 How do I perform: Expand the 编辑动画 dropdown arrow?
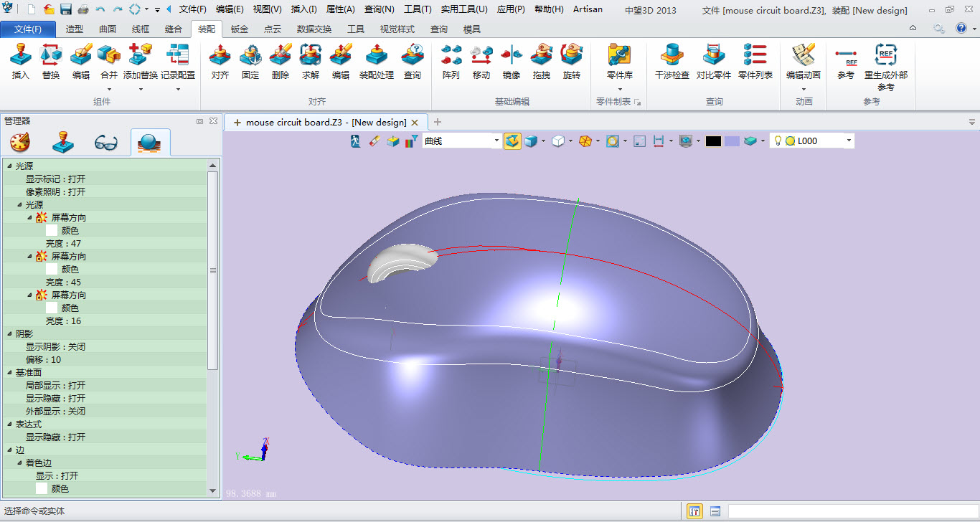pos(804,89)
